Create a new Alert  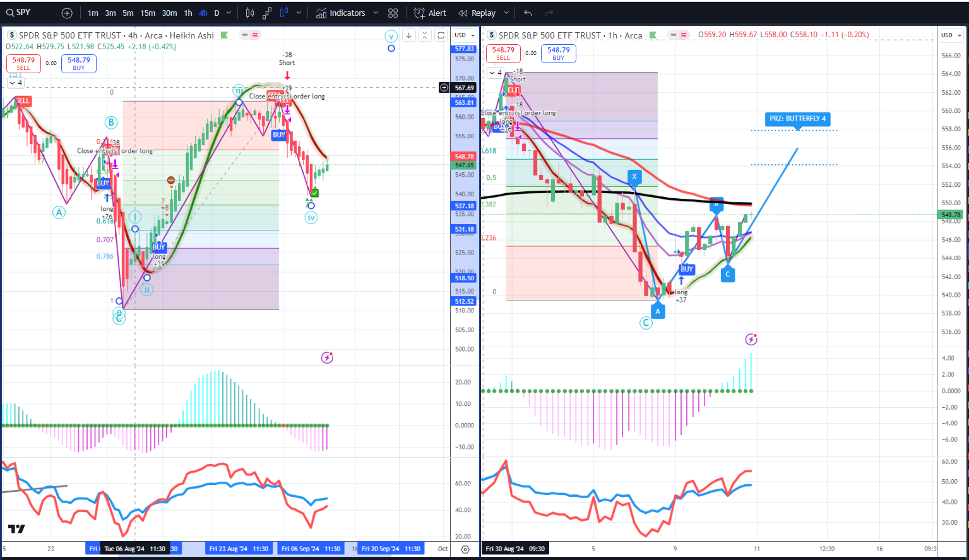click(430, 13)
